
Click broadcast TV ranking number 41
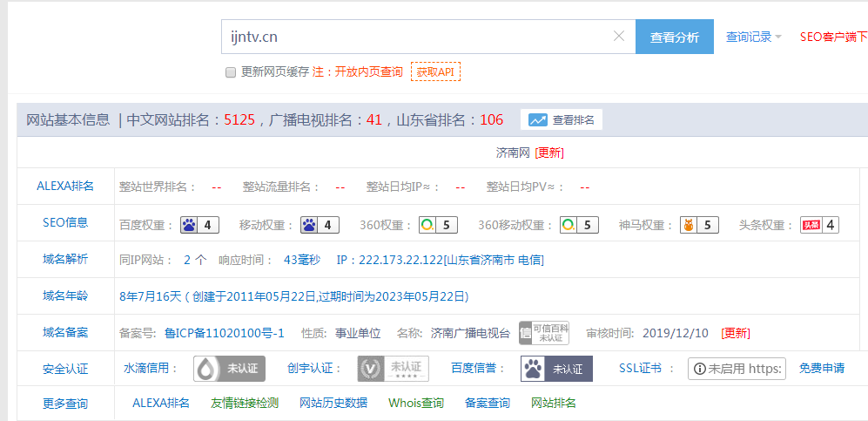(374, 119)
